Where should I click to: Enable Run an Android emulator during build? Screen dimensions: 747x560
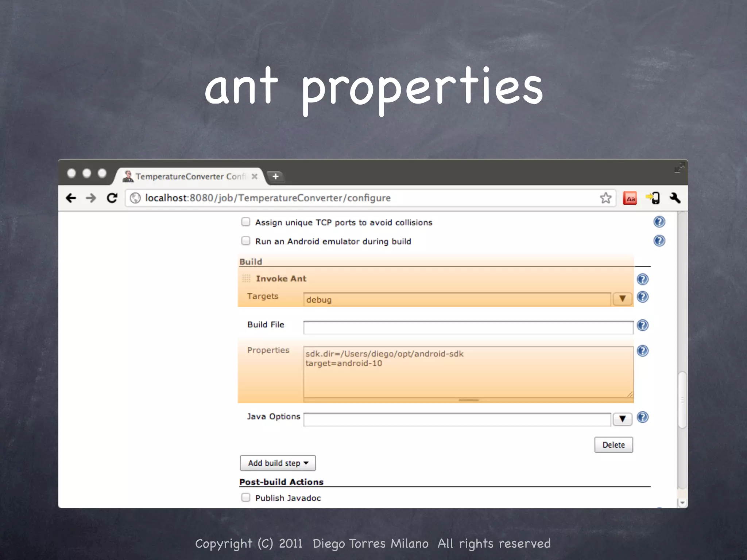pyautogui.click(x=246, y=241)
